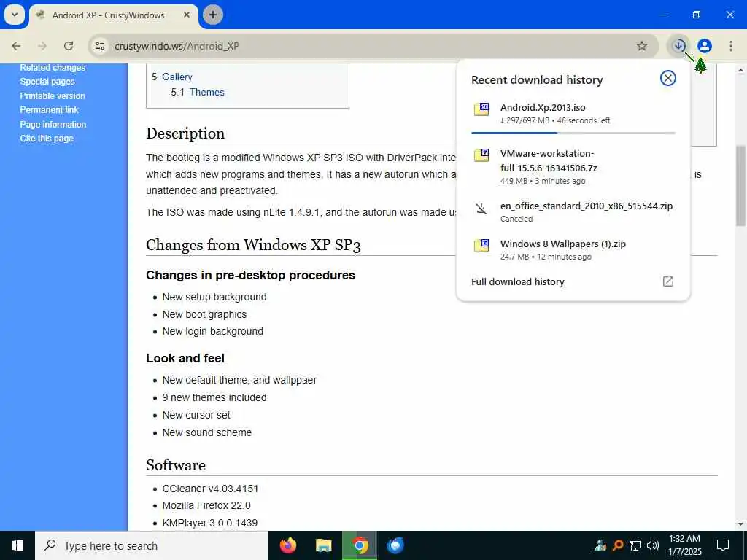Viewport: 747px width, 560px height.
Task: Reload the page with the refresh icon
Action: [x=69, y=46]
